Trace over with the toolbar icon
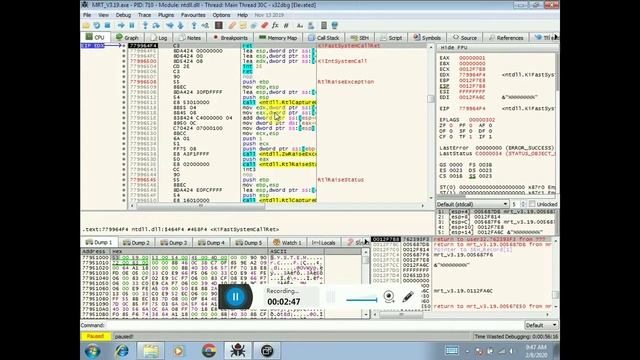The height and width of the screenshot is (360, 640). 180,26
